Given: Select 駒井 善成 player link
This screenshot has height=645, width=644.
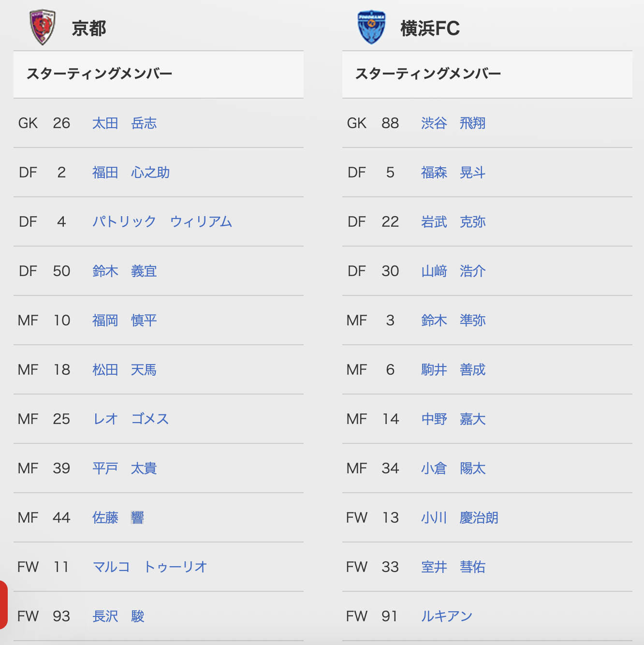Looking at the screenshot, I should [x=453, y=370].
